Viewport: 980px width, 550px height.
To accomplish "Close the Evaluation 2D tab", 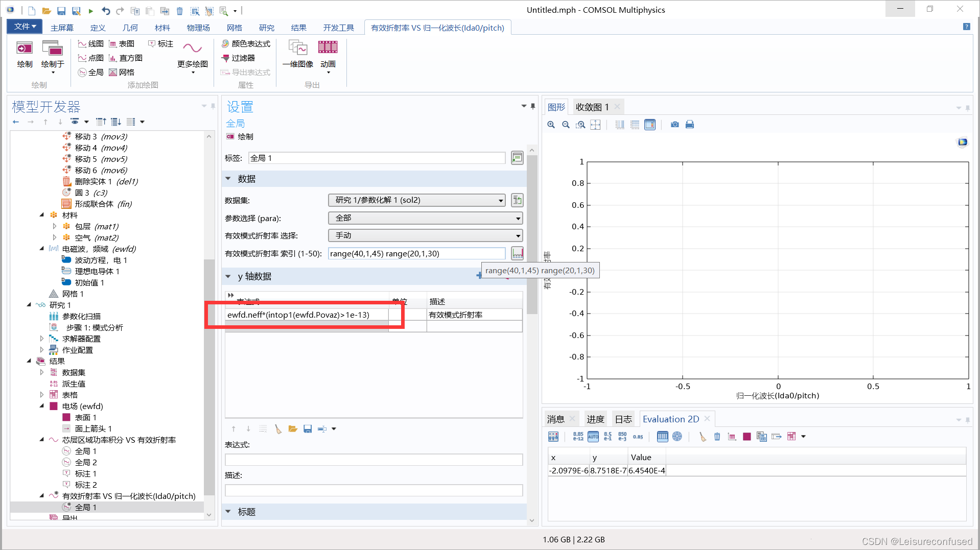I will 707,418.
